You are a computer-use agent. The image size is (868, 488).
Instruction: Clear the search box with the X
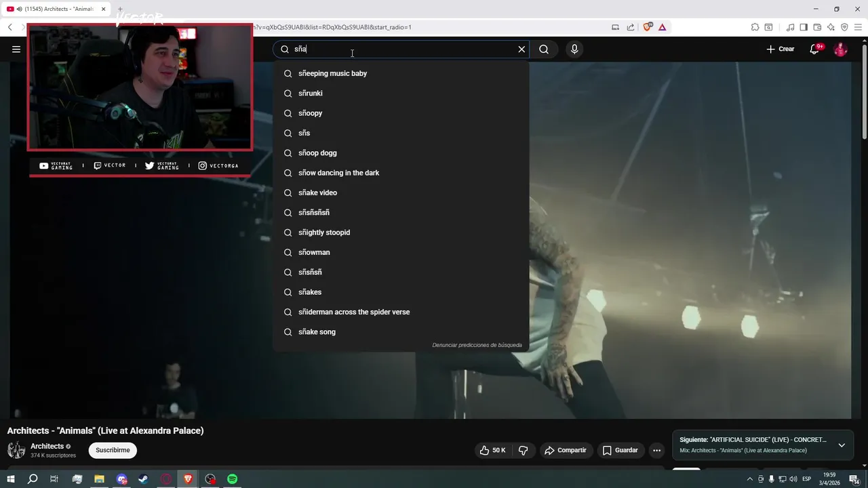click(521, 49)
